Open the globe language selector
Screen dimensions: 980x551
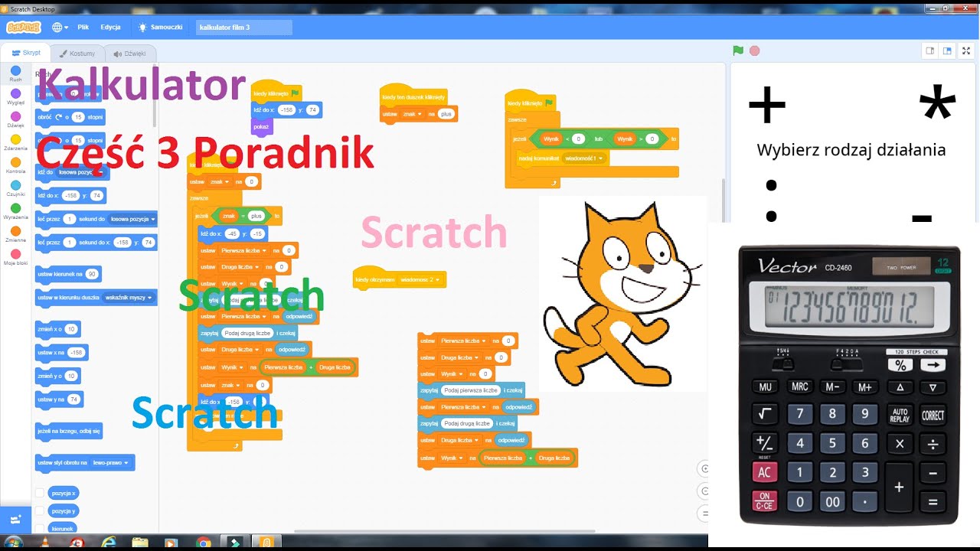point(60,27)
